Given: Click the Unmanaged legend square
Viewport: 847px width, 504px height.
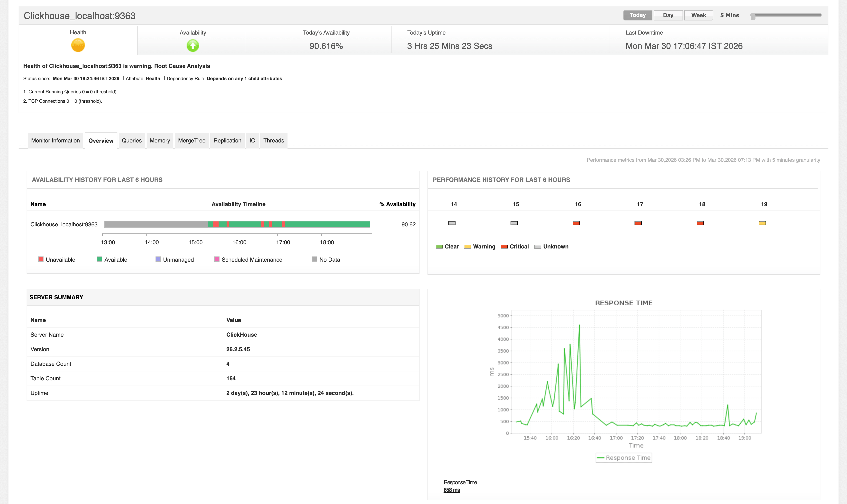Looking at the screenshot, I should point(158,259).
